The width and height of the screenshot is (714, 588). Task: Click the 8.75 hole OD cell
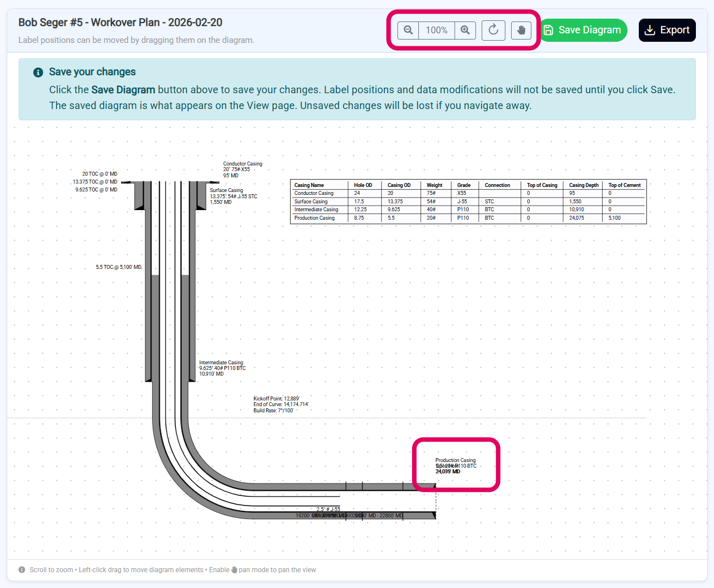click(x=359, y=218)
